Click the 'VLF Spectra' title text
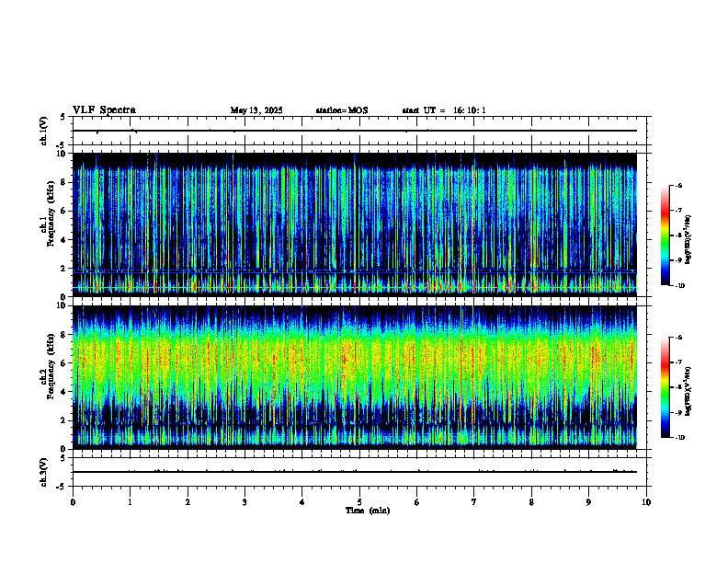The image size is (728, 563). point(104,110)
